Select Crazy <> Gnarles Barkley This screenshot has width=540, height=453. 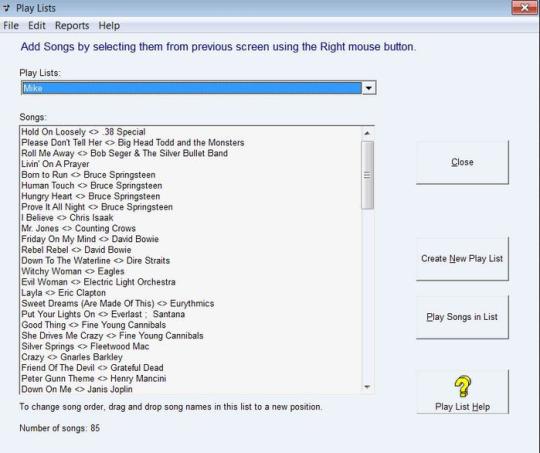tap(191, 357)
